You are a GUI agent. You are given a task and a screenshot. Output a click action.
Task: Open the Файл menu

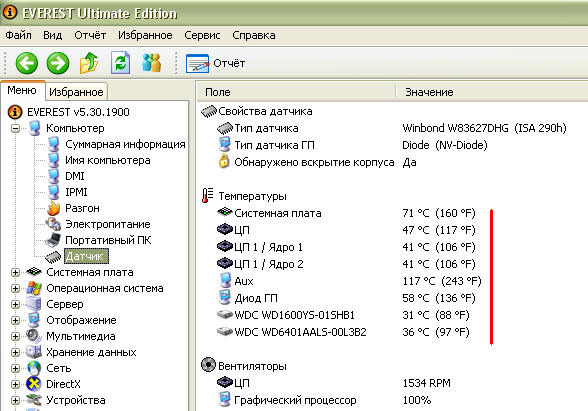click(x=18, y=35)
